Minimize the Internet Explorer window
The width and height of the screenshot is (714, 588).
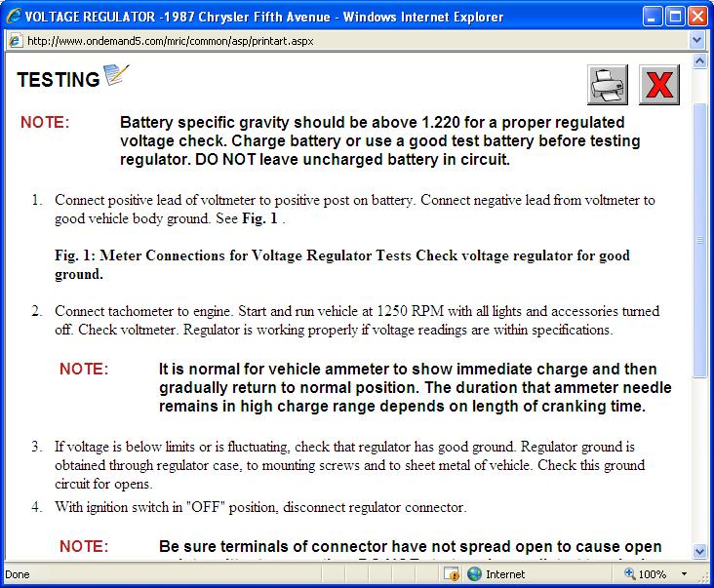tap(653, 17)
